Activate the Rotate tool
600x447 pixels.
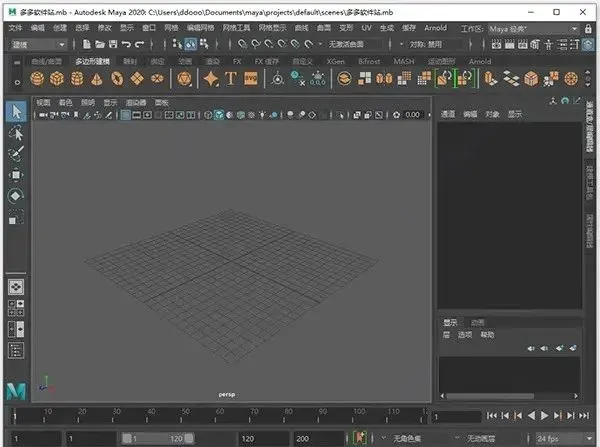point(15,196)
